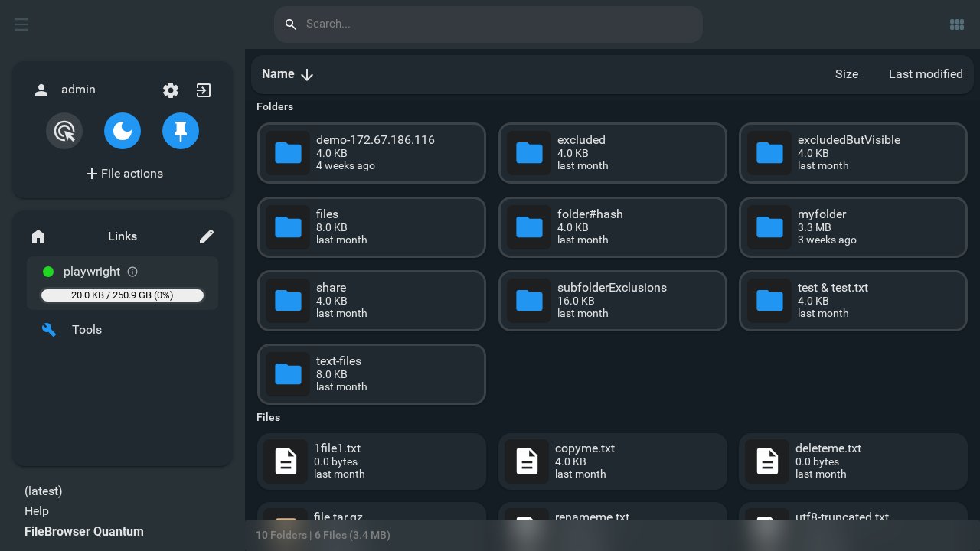Viewport: 980px width, 551px height.
Task: Click the Files section heading
Action: (x=268, y=417)
